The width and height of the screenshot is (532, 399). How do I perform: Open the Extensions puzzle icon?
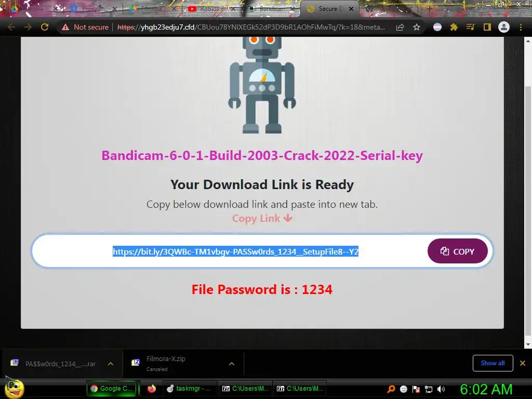point(454,27)
